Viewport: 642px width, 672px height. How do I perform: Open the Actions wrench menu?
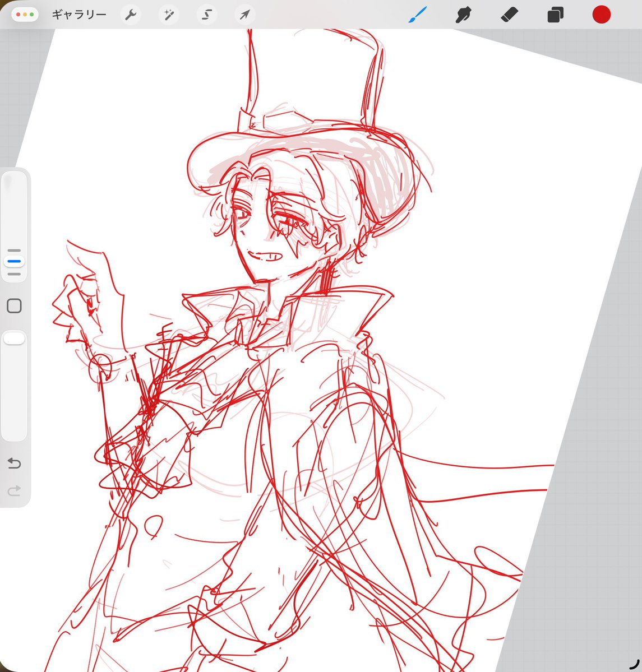pos(131,15)
